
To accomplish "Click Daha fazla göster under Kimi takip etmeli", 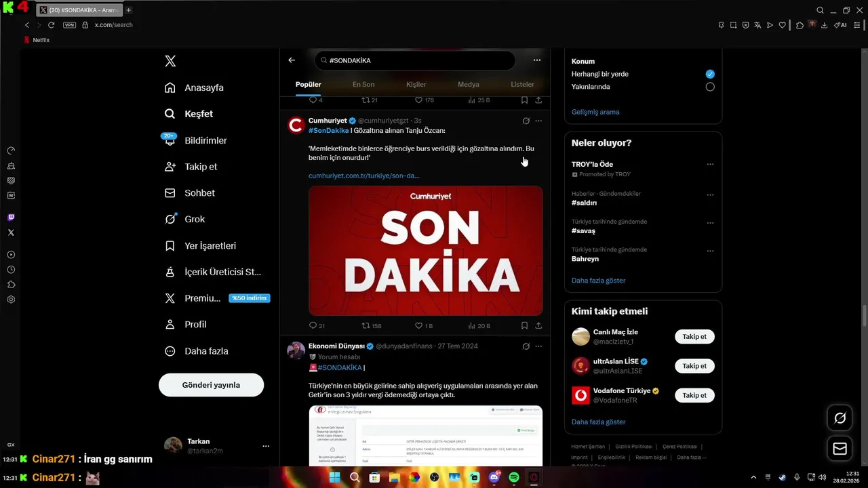I will tap(598, 422).
